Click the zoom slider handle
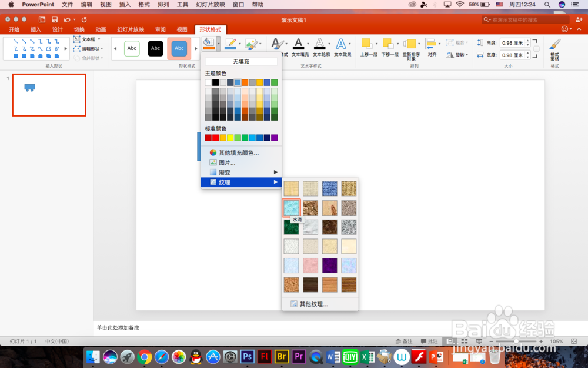 coord(516,342)
